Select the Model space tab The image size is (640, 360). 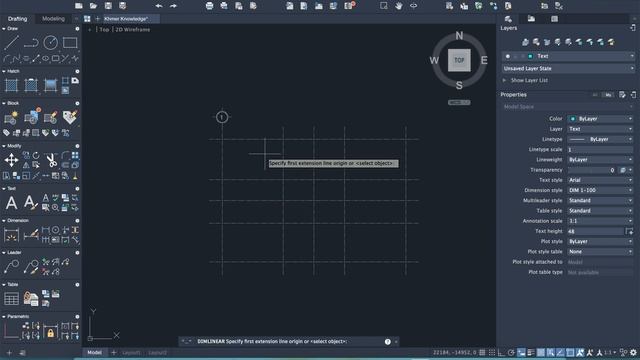(94, 352)
